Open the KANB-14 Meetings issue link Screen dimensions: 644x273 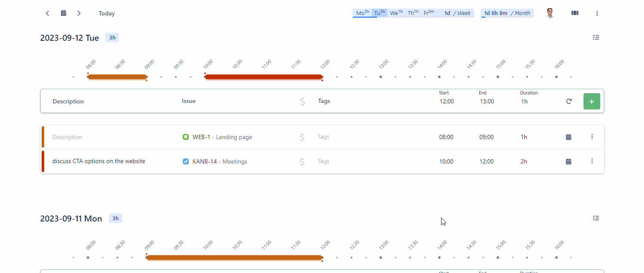pyautogui.click(x=219, y=162)
